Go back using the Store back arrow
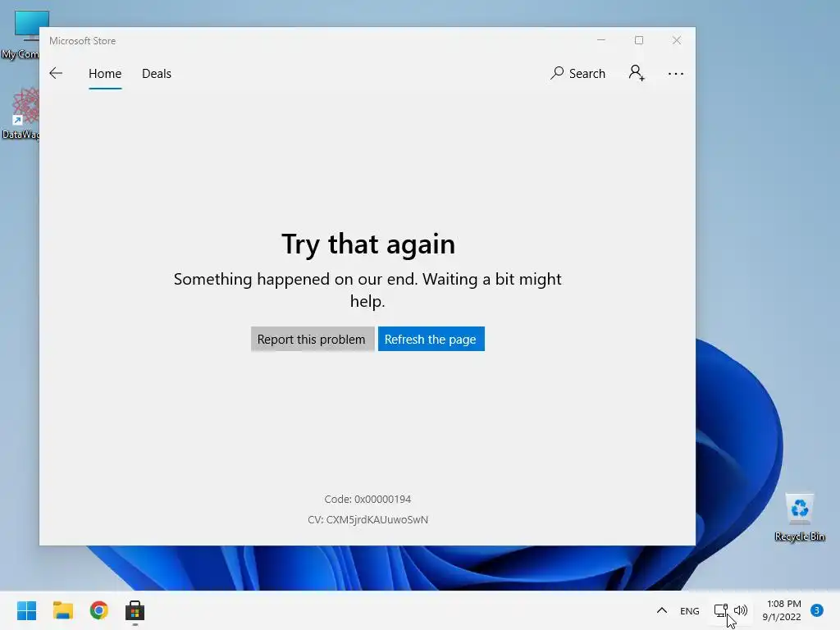This screenshot has width=840, height=630. (x=56, y=73)
